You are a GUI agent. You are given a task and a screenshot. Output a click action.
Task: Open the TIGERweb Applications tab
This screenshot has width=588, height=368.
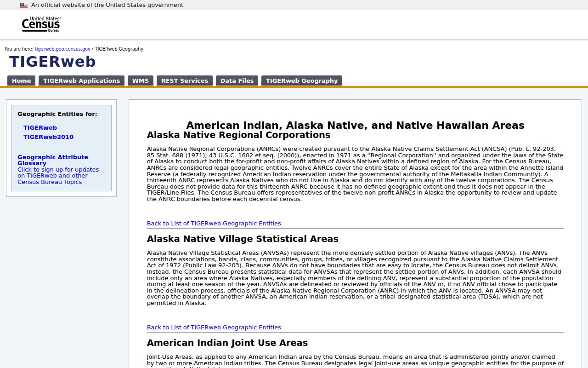tap(81, 80)
